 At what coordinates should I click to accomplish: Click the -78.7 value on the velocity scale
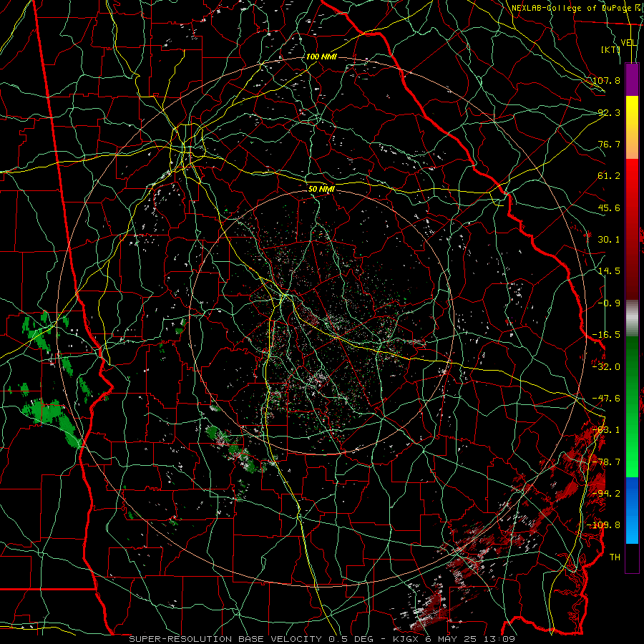607,462
